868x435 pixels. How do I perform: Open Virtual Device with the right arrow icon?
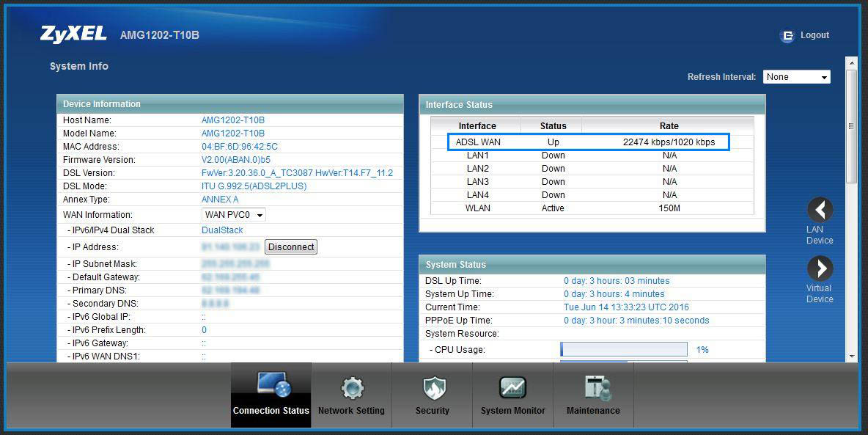[820, 268]
